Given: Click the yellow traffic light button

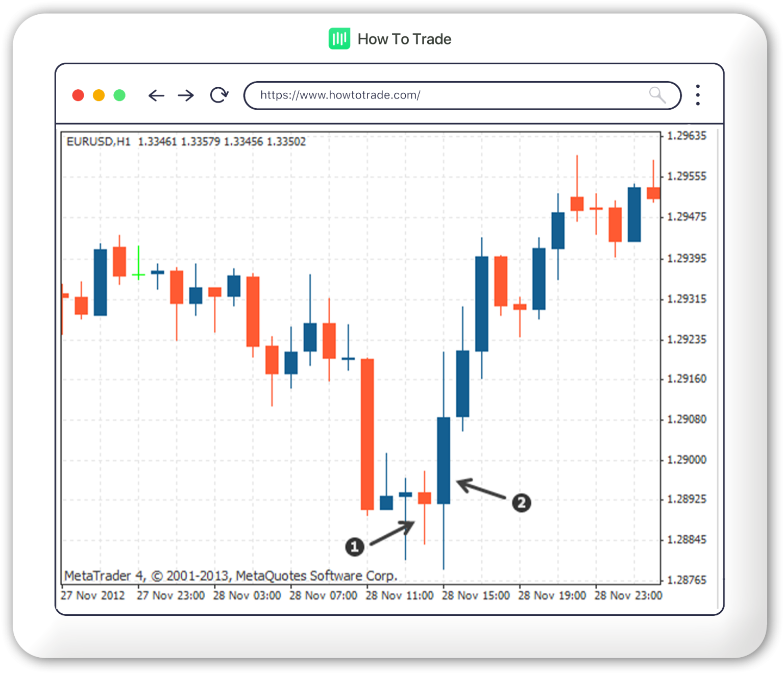Looking at the screenshot, I should tap(99, 95).
